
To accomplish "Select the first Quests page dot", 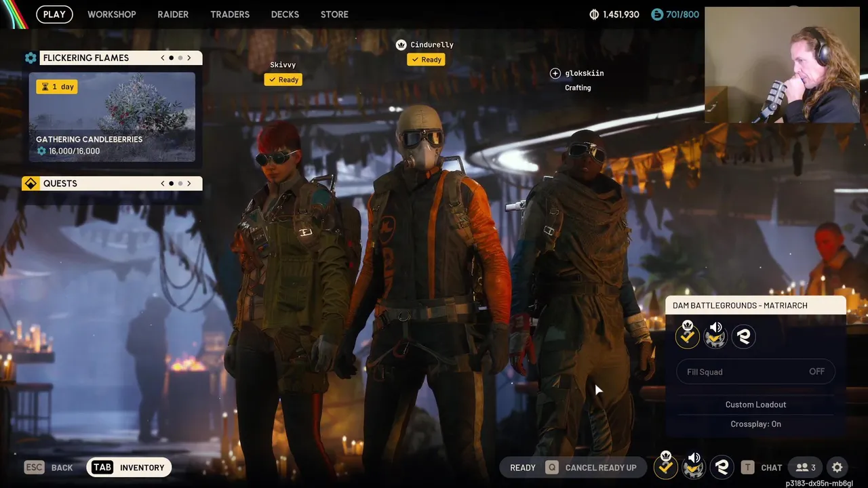I will point(171,184).
